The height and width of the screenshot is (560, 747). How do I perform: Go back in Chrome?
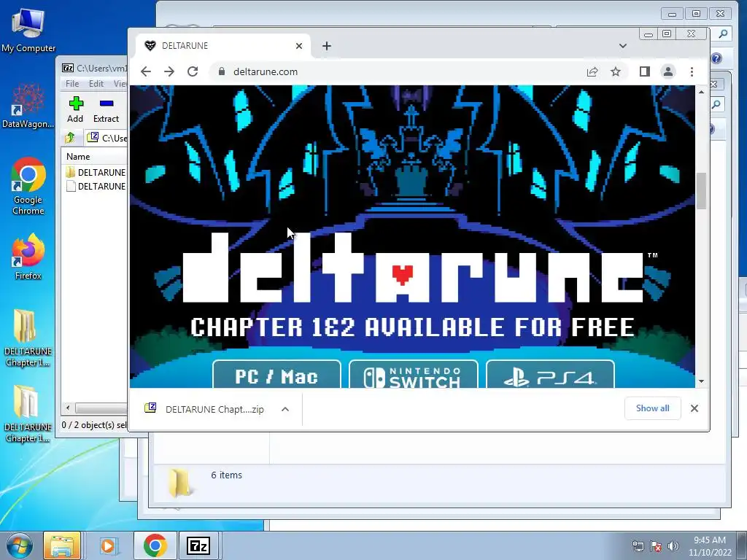point(146,71)
